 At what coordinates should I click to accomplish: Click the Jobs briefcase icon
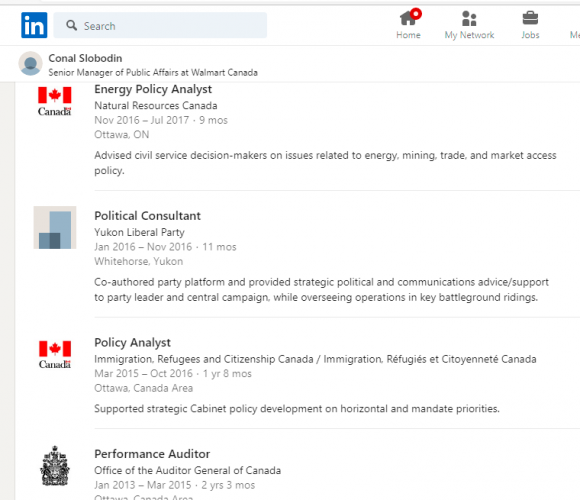[530, 18]
